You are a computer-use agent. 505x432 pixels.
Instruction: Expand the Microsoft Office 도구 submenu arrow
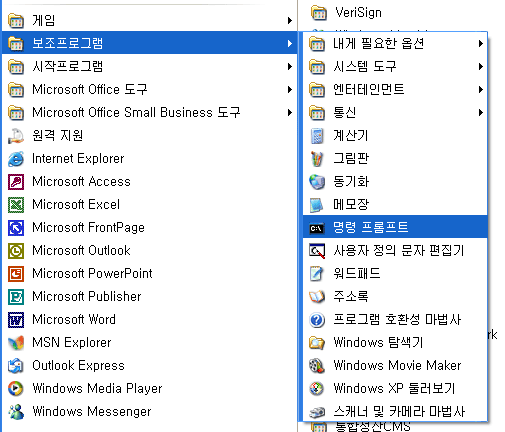click(x=290, y=90)
